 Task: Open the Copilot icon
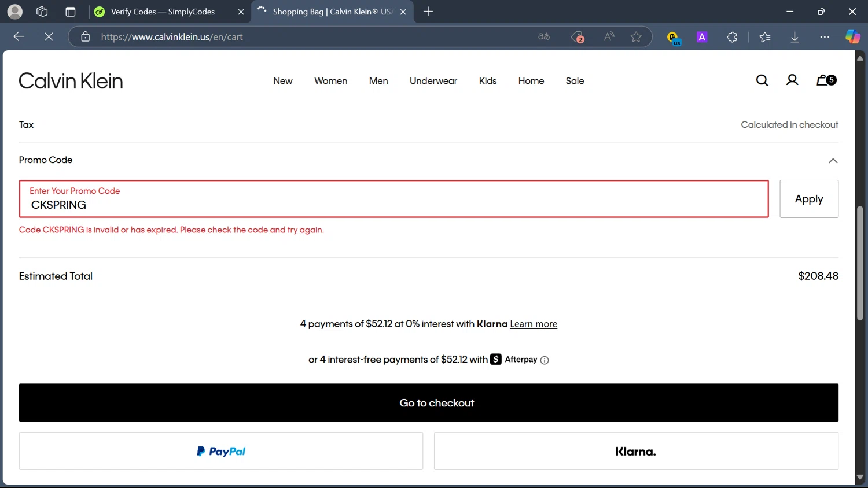[x=852, y=37]
